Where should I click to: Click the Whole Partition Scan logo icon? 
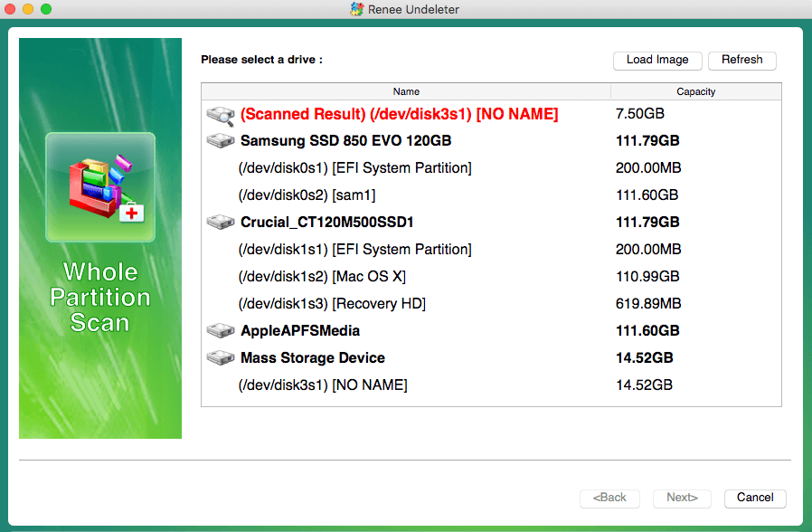click(100, 187)
